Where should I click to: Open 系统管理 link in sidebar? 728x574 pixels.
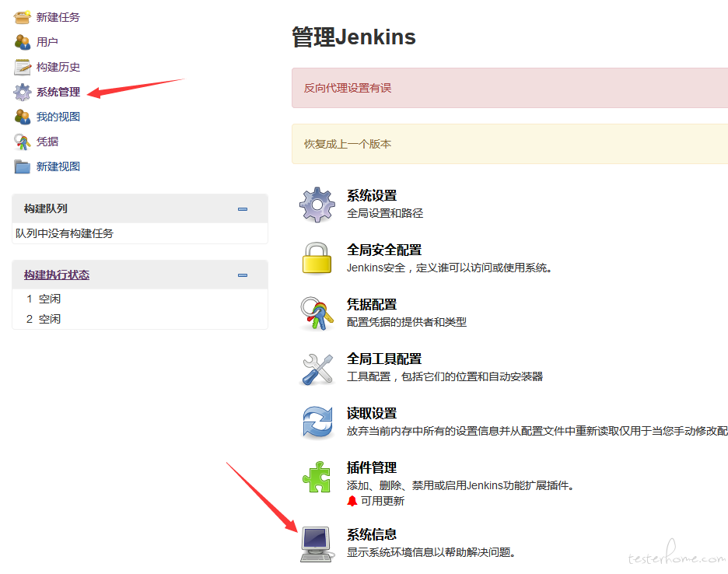click(58, 92)
